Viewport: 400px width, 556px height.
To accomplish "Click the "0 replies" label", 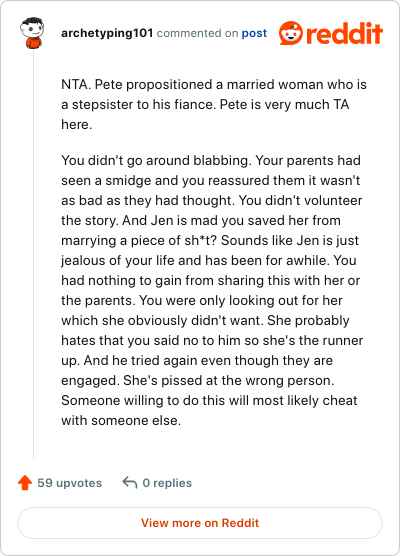I will (167, 483).
